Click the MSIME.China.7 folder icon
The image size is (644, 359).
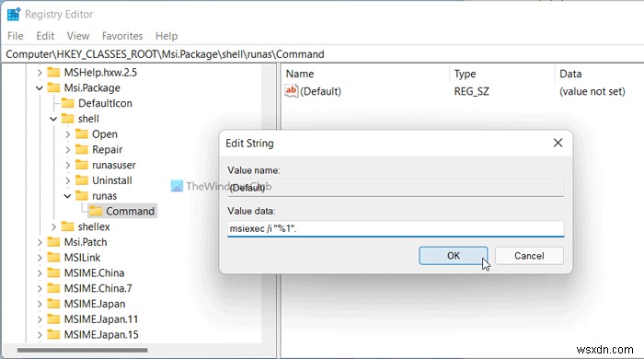pos(53,288)
